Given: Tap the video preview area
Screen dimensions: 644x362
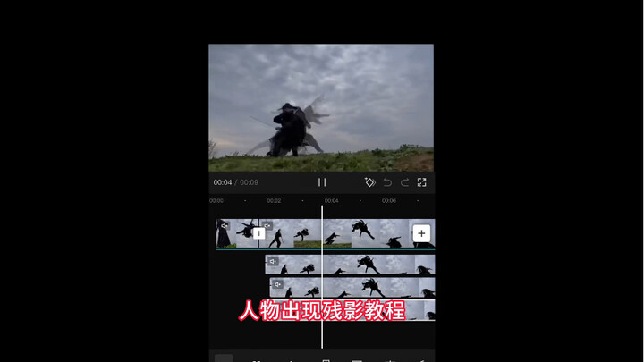Looking at the screenshot, I should [321, 107].
